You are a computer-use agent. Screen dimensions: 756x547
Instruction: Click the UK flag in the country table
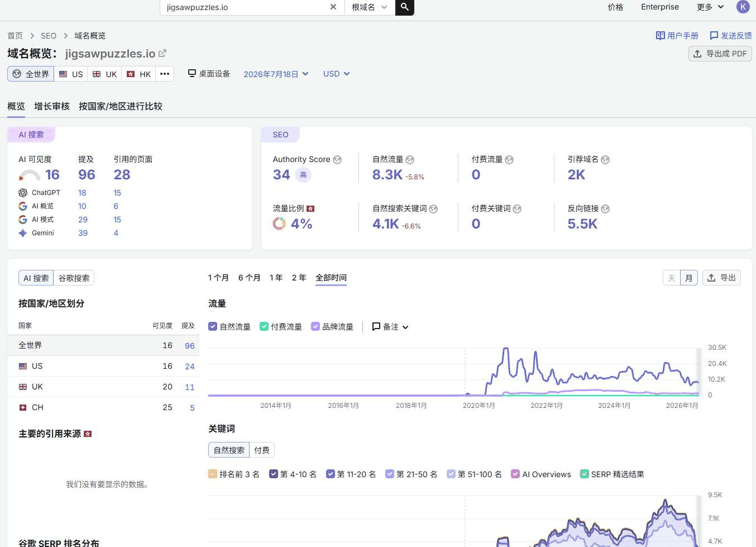tap(23, 387)
